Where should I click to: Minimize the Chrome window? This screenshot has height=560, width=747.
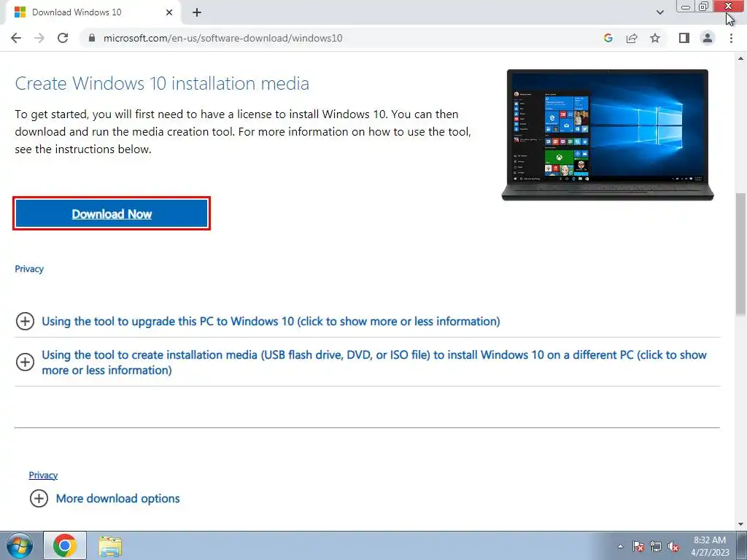point(686,7)
